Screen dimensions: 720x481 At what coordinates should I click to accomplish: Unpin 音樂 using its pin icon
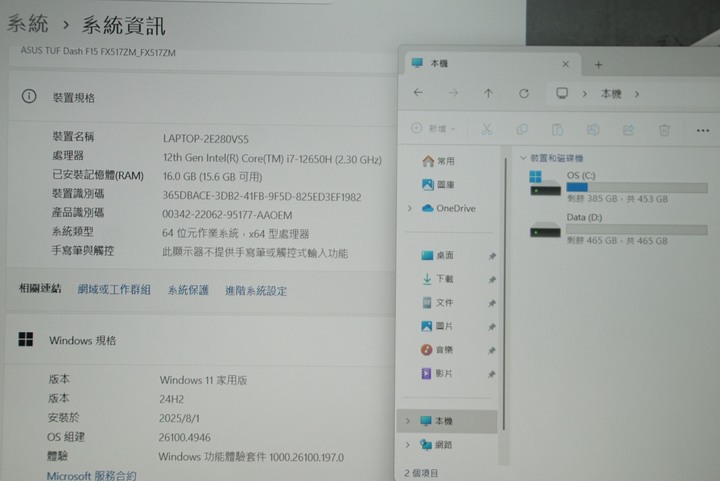[x=491, y=351]
